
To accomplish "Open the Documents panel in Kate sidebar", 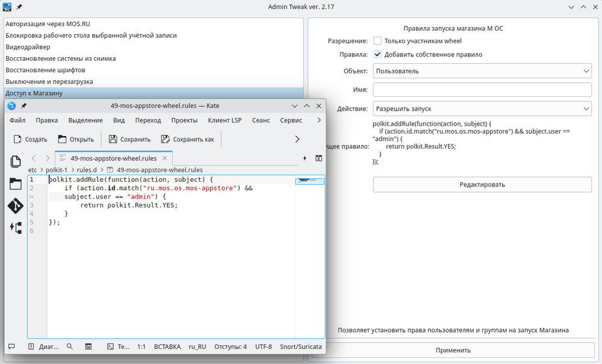I will [x=15, y=162].
